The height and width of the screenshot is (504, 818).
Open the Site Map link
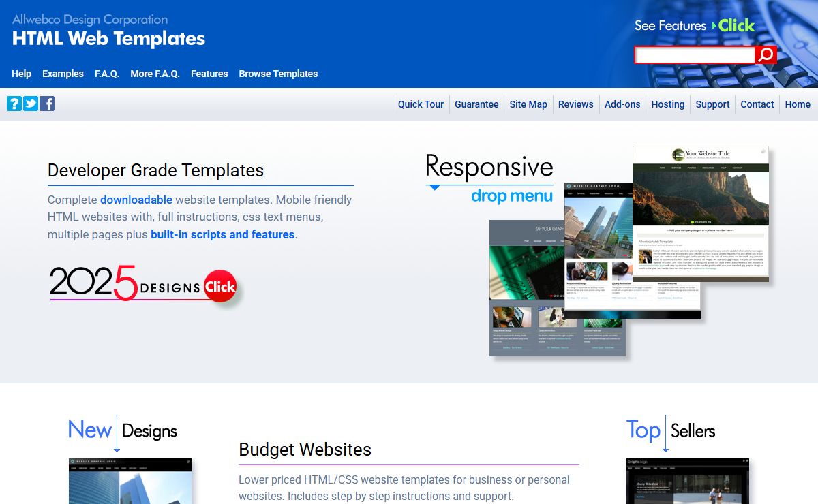(528, 104)
